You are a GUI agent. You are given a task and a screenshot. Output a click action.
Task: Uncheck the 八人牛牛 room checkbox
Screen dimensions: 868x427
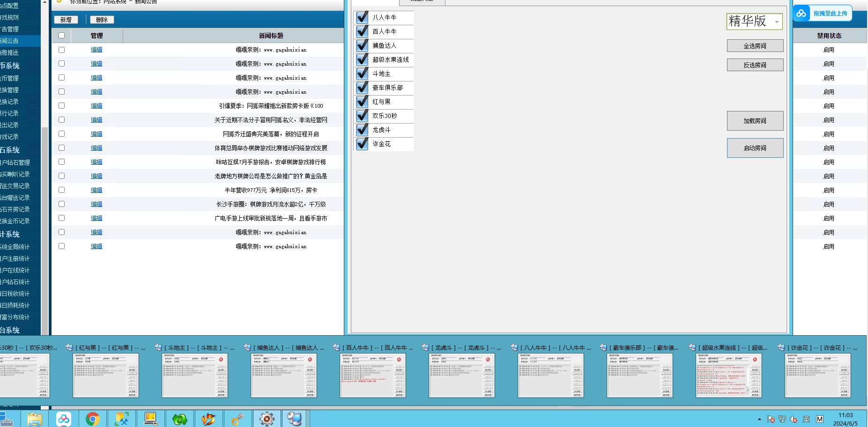[362, 17]
